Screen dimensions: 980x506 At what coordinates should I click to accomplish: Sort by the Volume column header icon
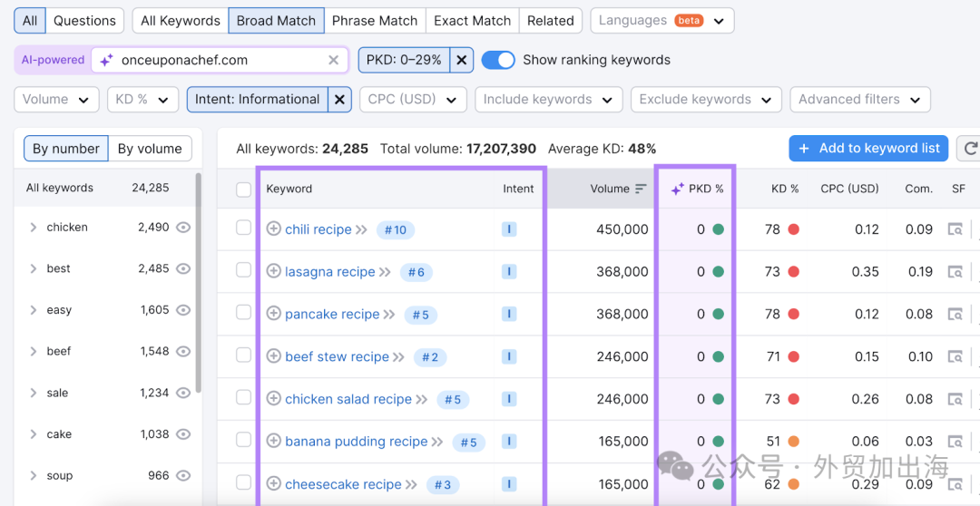642,189
